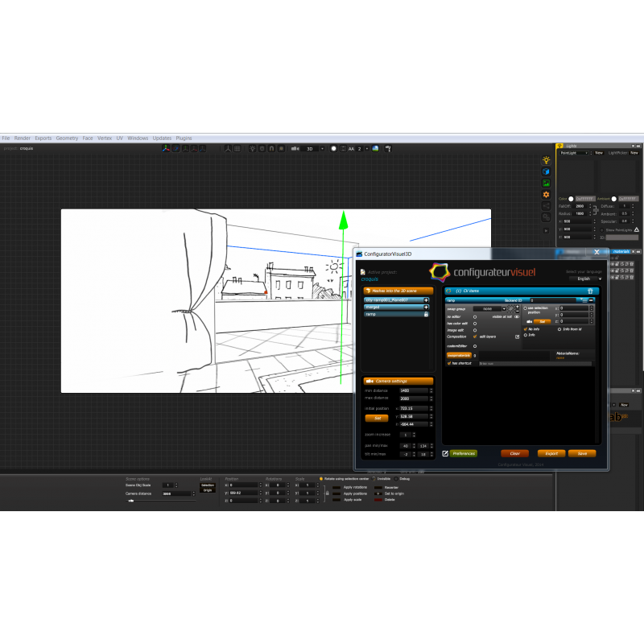644x644 pixels.
Task: Click the camera distance slider handle
Action: pos(131,501)
